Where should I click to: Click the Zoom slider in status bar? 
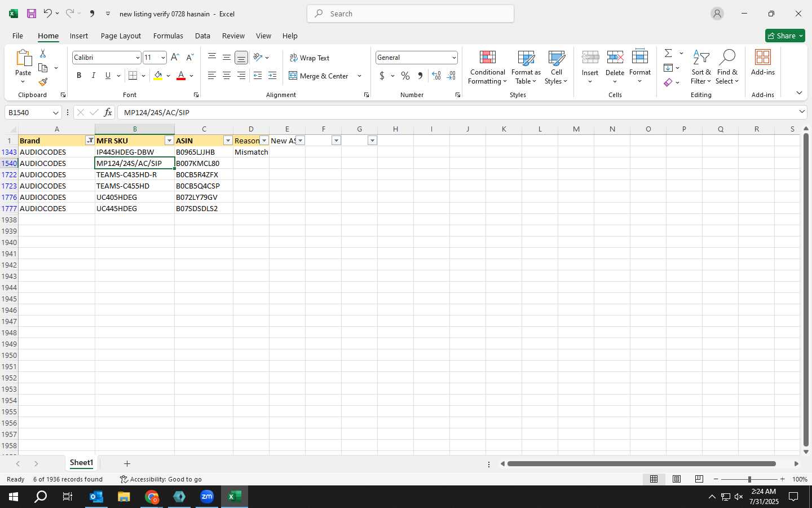tap(749, 479)
